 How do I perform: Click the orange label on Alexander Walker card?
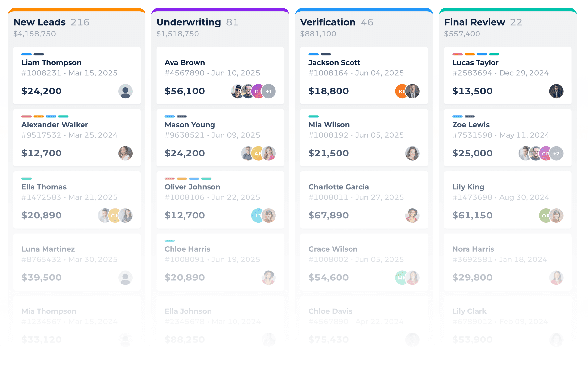point(39,116)
